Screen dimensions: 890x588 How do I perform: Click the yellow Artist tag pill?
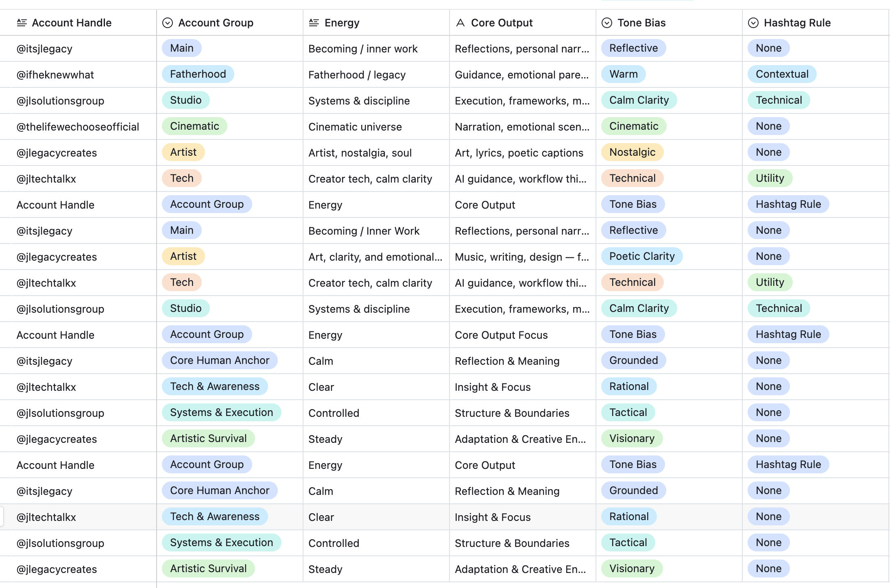coord(183,152)
